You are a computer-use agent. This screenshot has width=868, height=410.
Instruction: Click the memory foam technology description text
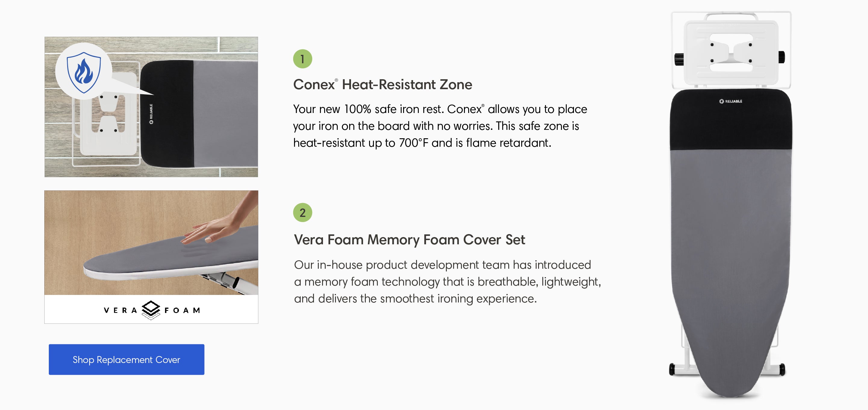click(x=447, y=282)
